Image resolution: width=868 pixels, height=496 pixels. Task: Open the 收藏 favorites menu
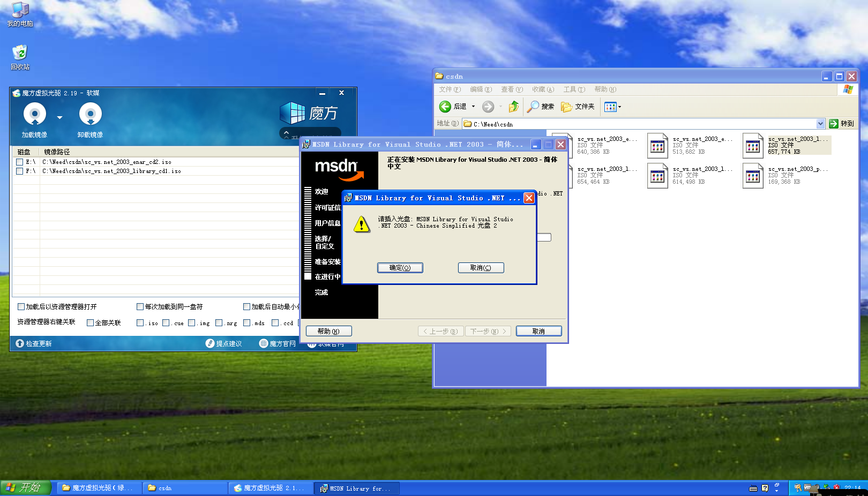tap(542, 89)
